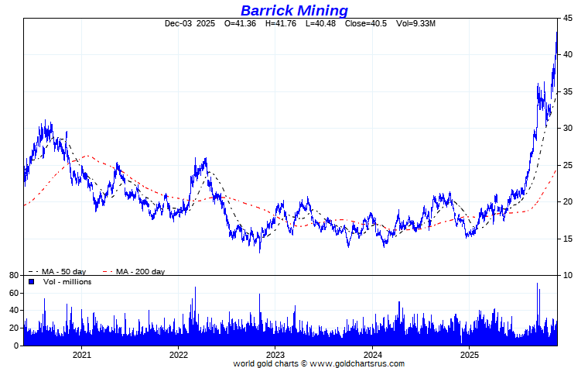Click the blue Vol - millions legend square
This screenshot has width=588, height=368.
click(32, 282)
